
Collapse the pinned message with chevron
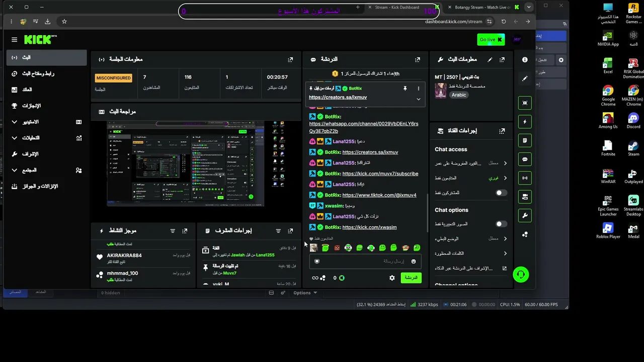tap(418, 99)
